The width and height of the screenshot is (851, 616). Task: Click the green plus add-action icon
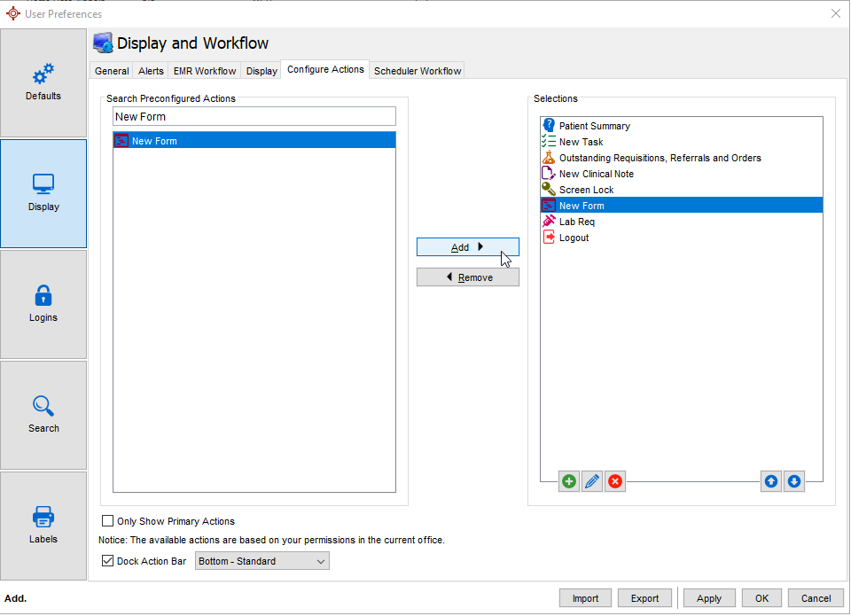tap(569, 482)
